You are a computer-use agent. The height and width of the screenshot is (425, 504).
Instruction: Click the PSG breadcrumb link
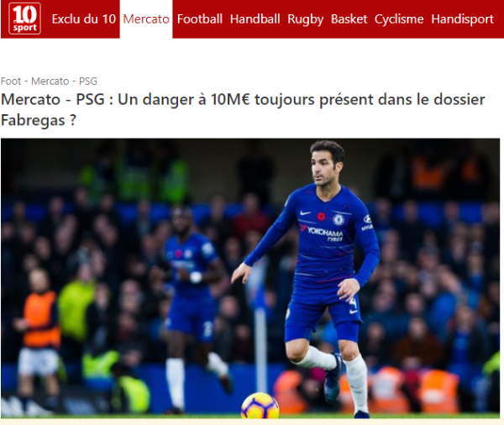[87, 81]
